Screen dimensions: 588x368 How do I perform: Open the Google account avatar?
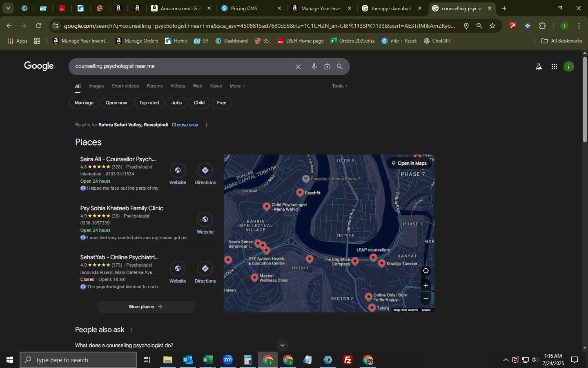[x=569, y=67]
